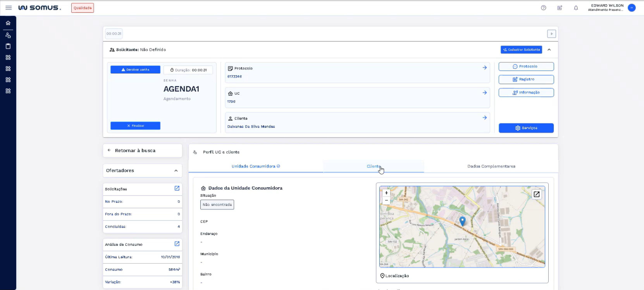Open the notifications bell

[576, 8]
